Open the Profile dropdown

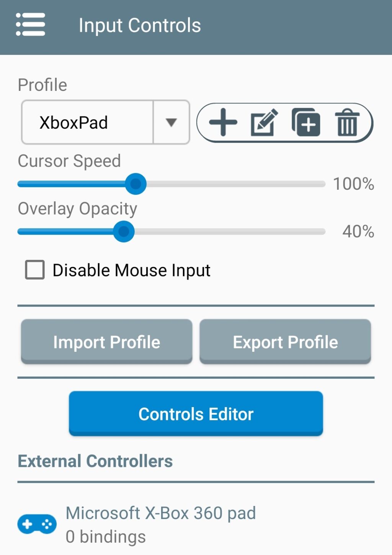click(x=171, y=122)
